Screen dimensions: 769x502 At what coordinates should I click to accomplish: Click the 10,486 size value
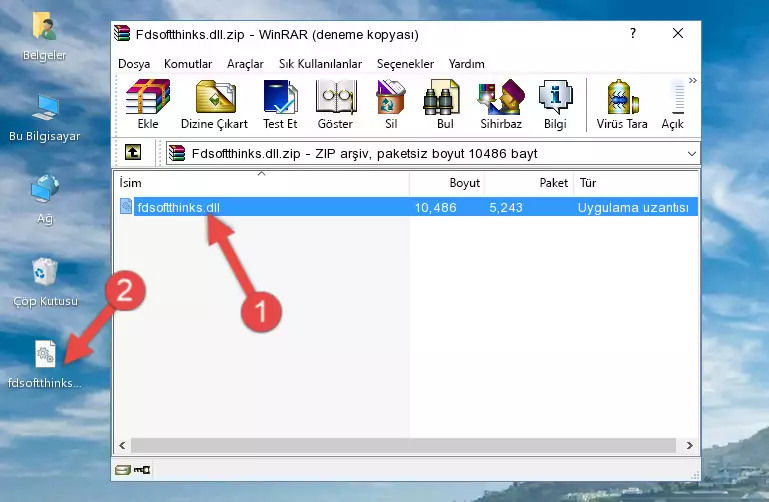click(436, 207)
